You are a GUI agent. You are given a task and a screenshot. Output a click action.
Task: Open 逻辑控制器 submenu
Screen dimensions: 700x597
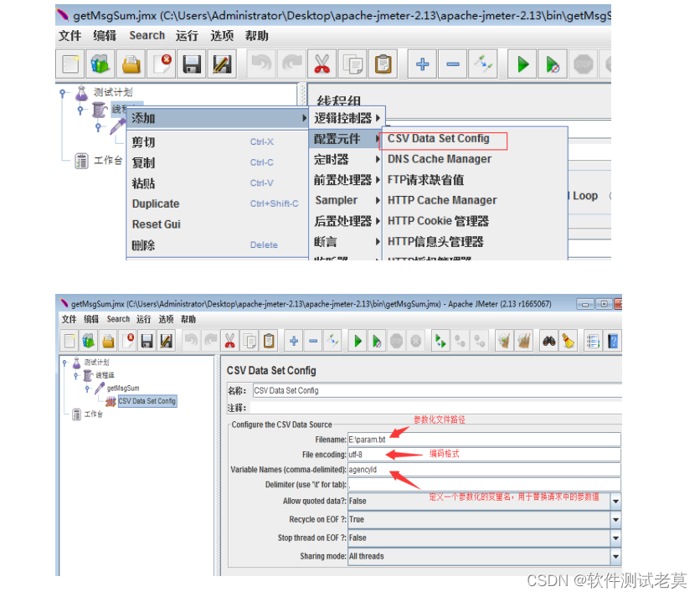[347, 118]
